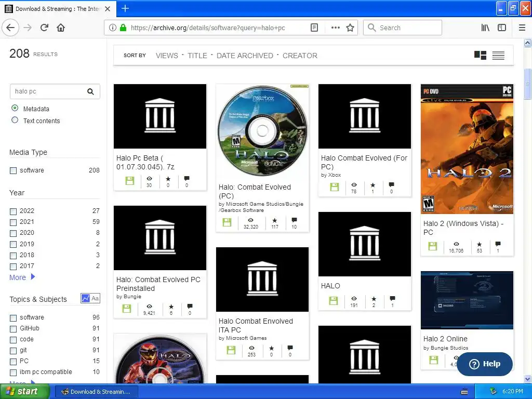
Task: Open the browser home page icon
Action: 61,28
